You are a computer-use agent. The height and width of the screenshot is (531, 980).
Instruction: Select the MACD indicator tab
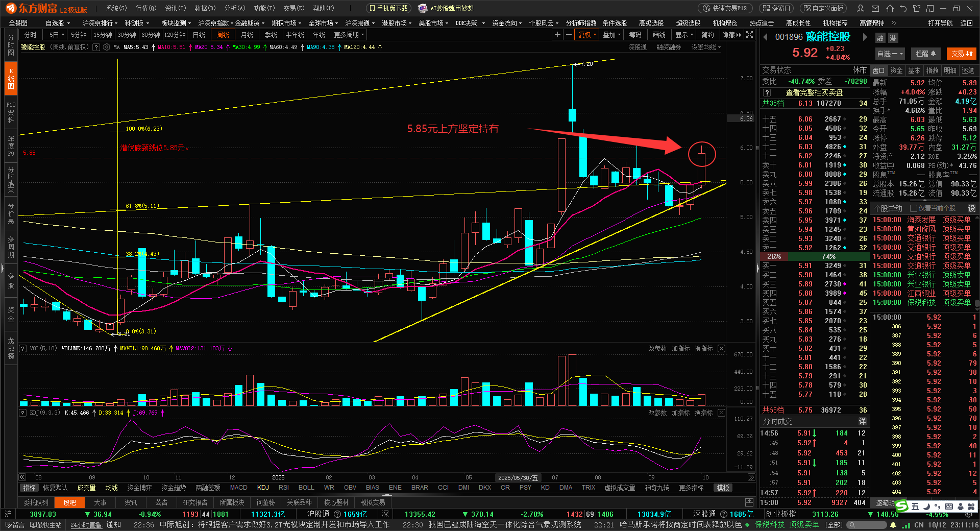[238, 488]
